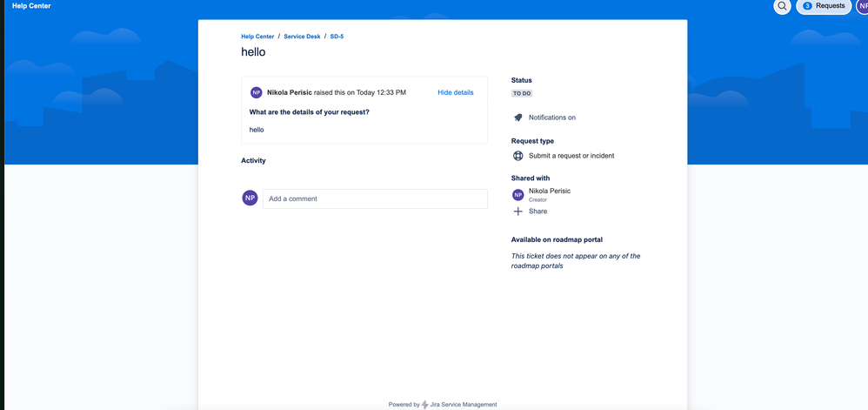Click the Share plus icon

click(x=517, y=212)
